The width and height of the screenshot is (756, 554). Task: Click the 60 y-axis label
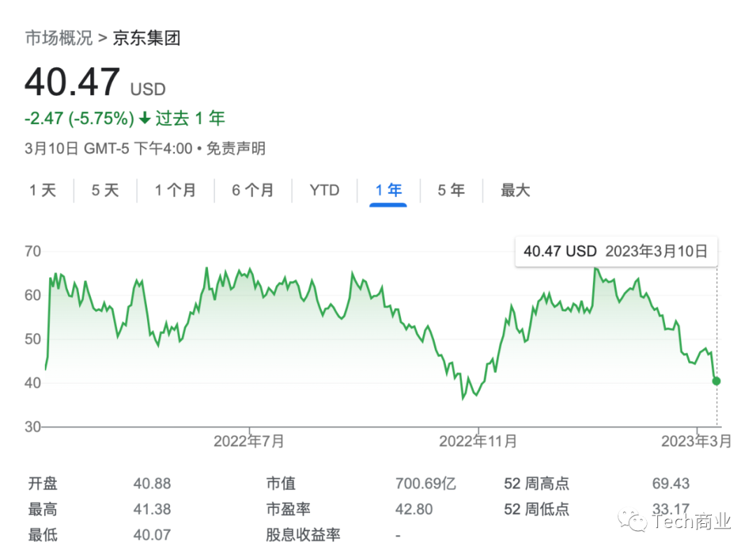click(x=33, y=296)
